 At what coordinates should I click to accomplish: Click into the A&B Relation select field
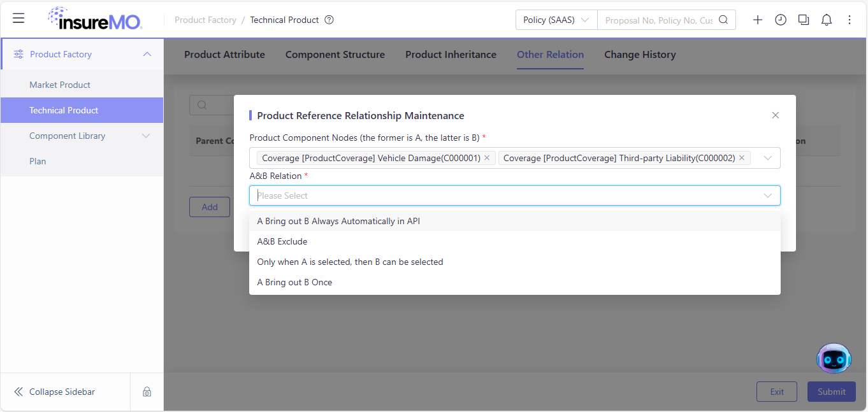click(515, 195)
